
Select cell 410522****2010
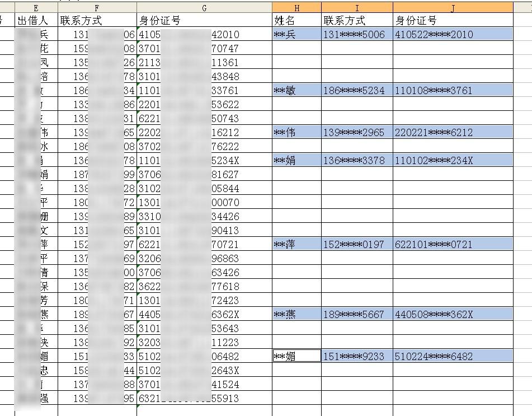pyautogui.click(x=453, y=34)
